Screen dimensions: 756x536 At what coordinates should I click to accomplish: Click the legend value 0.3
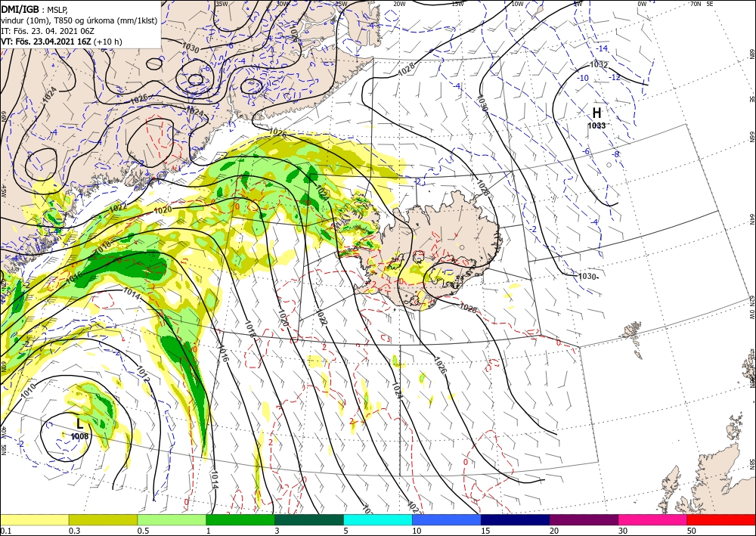(73, 531)
